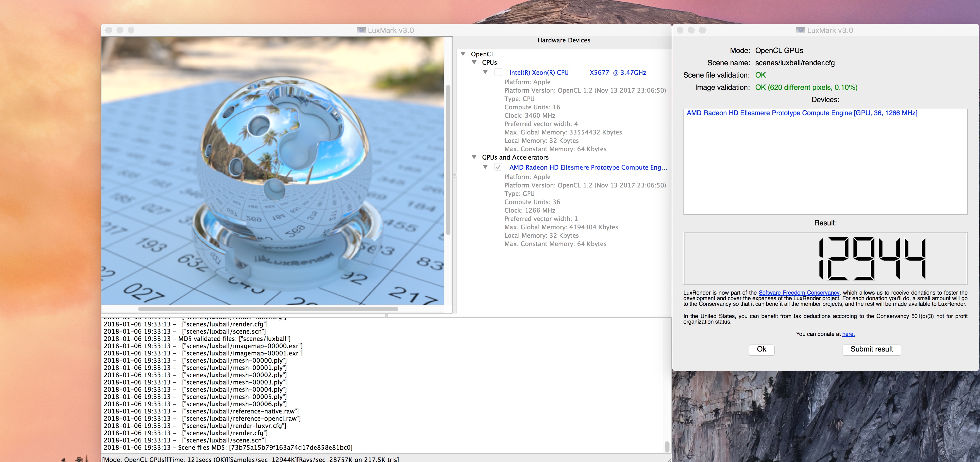Zoom the main LuxMark window
This screenshot has width=980, height=462.
131,30
